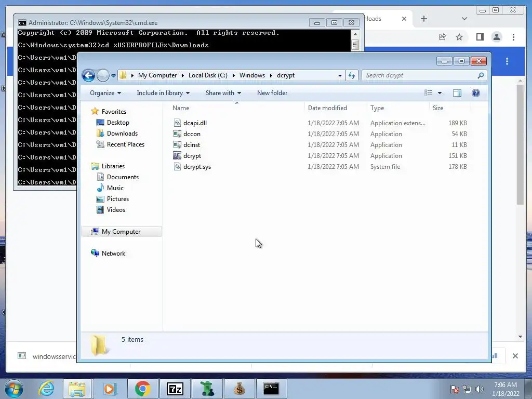Image resolution: width=532 pixels, height=399 pixels.
Task: Toggle the preview pane
Action: (457, 93)
